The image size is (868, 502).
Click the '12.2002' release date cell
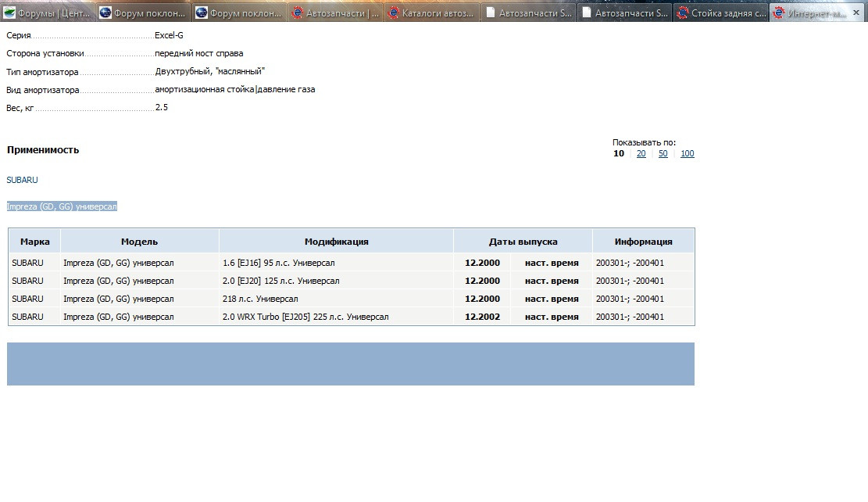tap(482, 317)
